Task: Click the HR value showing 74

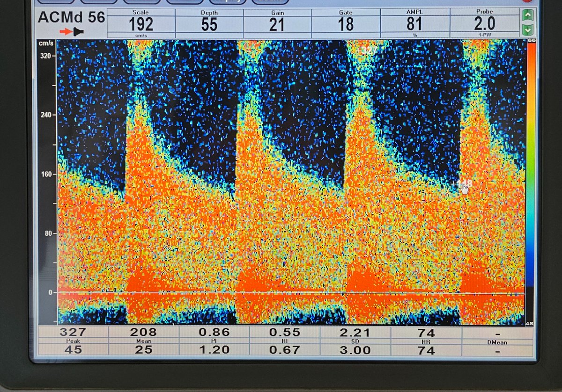Action: click(x=428, y=333)
